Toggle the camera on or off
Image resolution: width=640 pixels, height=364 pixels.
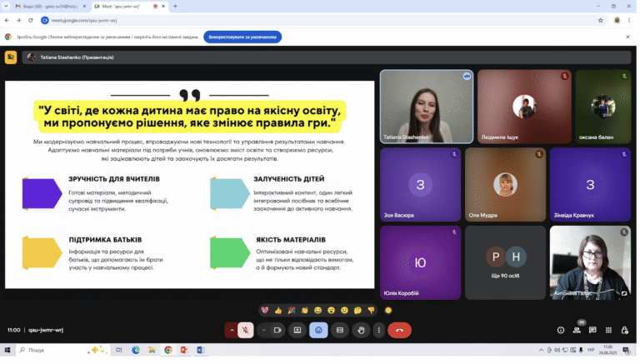coord(279,332)
